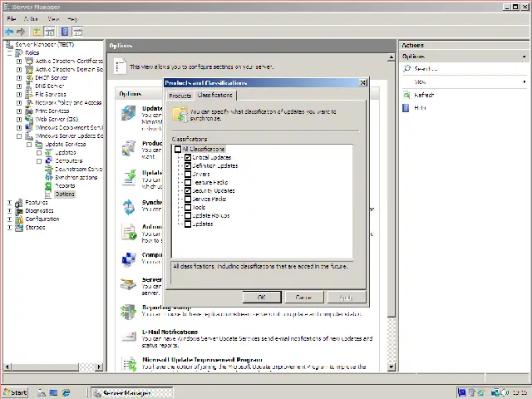Screen dimensions: 532x399
Task: Click E-Mail Notifications option link
Action: (170, 332)
